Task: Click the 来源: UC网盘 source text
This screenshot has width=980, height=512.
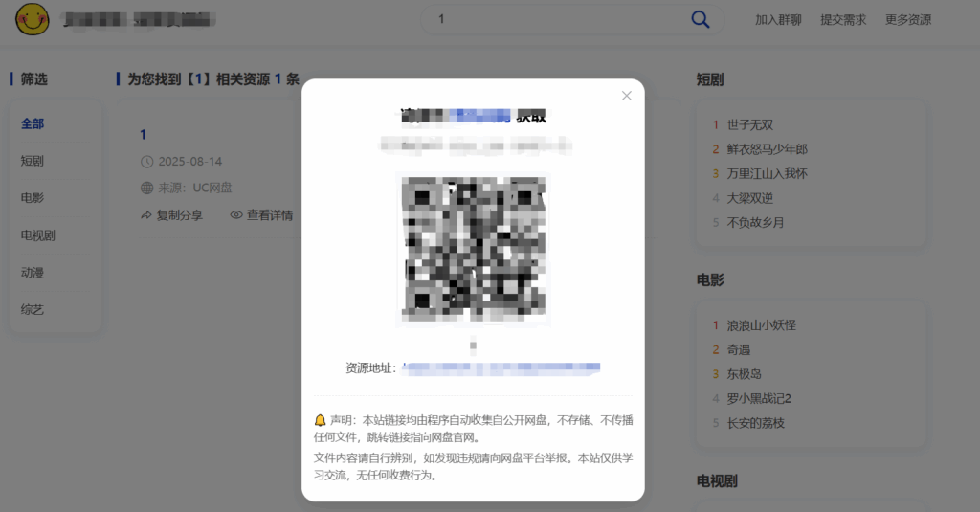Action: pos(195,188)
